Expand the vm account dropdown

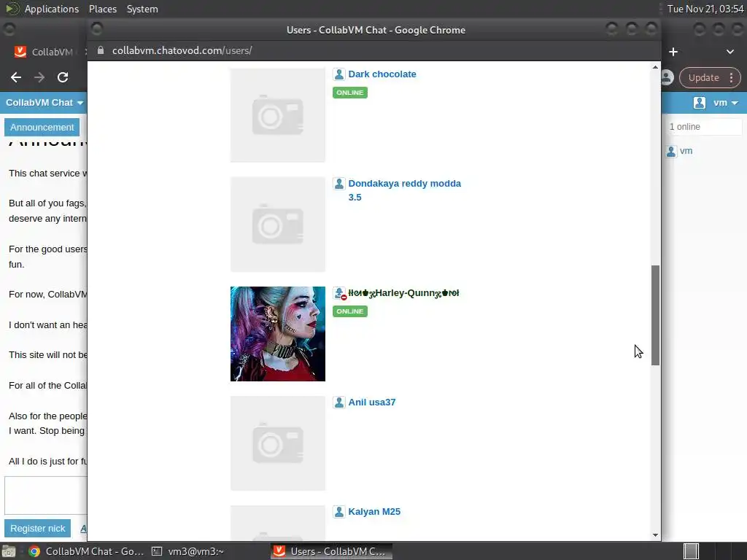(x=726, y=103)
